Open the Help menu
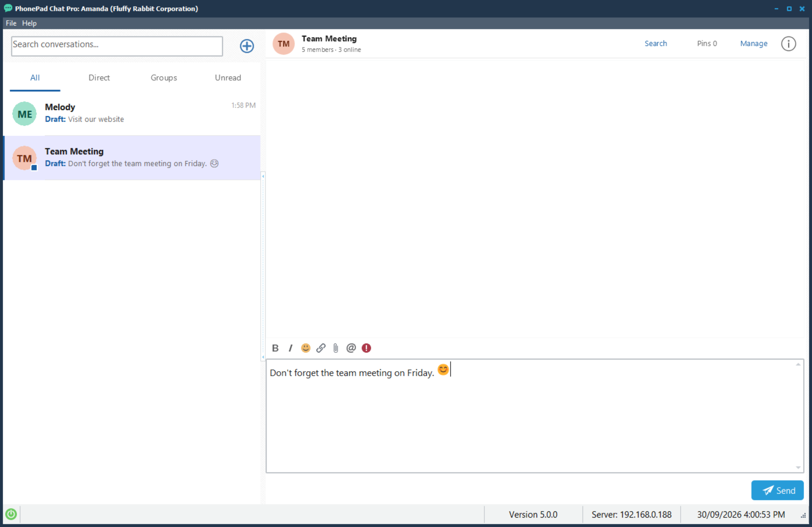The height and width of the screenshot is (527, 812). 29,23
